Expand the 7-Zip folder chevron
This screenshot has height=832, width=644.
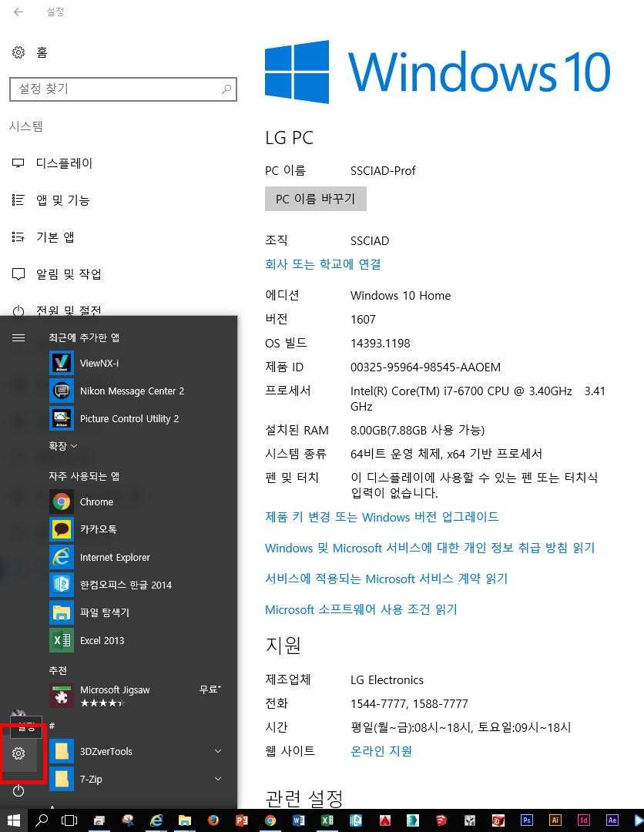click(218, 779)
